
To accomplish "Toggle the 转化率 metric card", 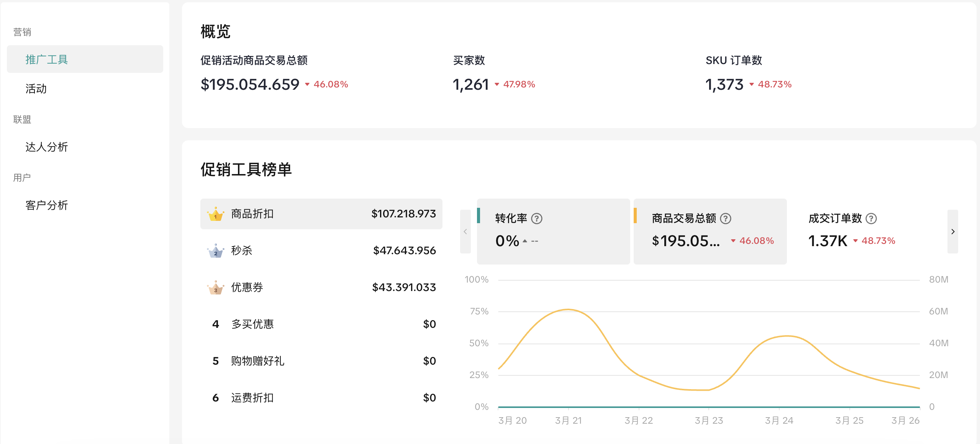I will [x=553, y=231].
